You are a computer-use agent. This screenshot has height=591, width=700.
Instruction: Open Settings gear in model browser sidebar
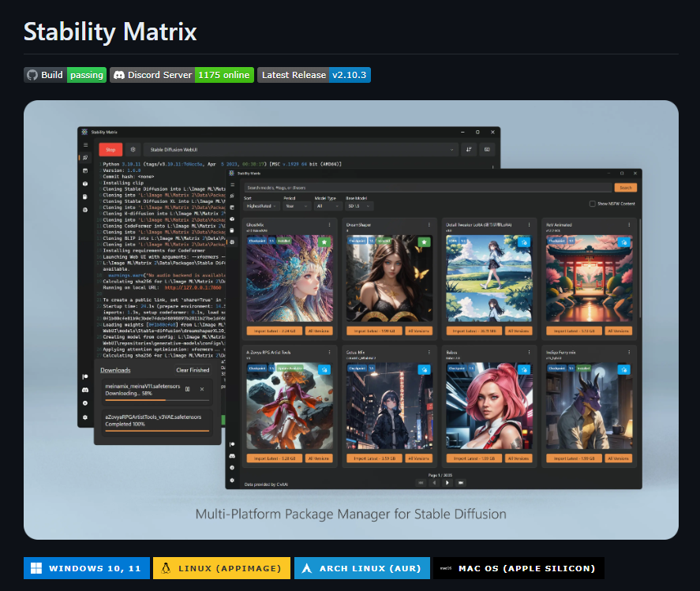(232, 481)
